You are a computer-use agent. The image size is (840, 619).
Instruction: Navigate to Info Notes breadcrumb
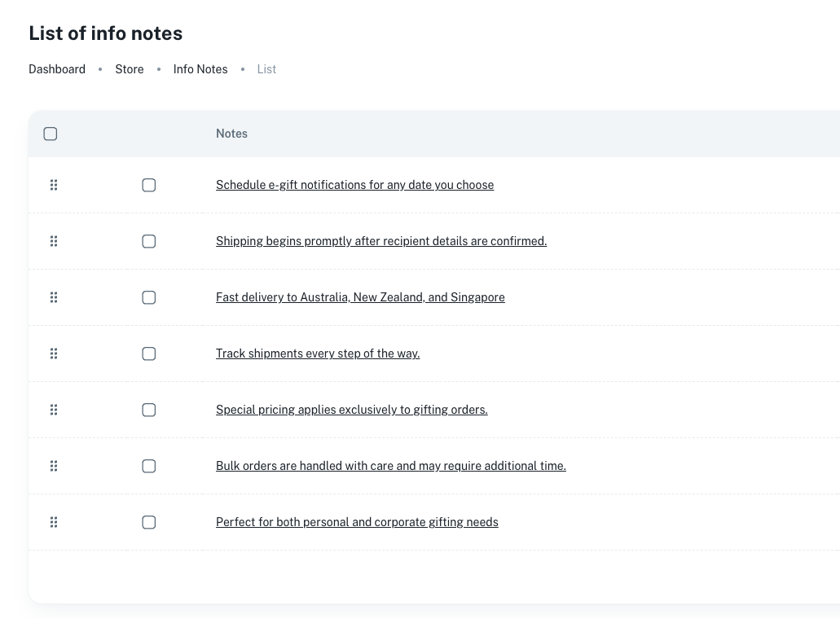[x=200, y=69]
